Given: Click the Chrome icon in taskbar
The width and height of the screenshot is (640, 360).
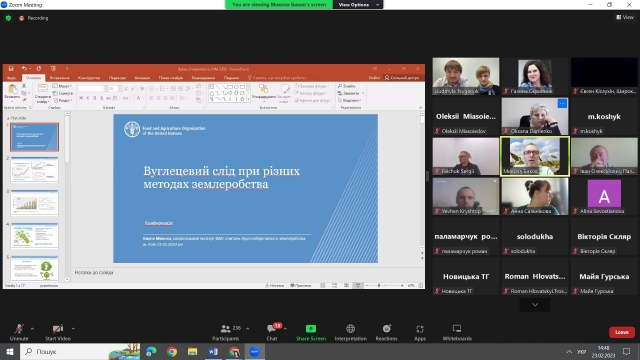Looking at the screenshot, I should [172, 351].
